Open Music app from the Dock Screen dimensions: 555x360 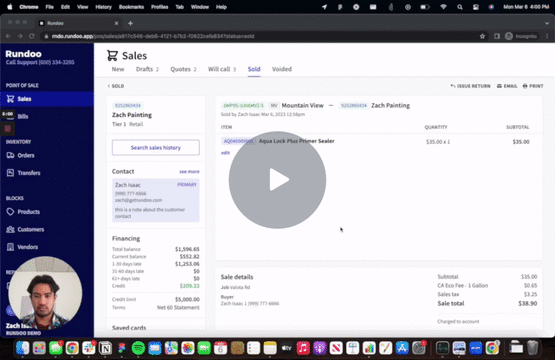[303, 348]
